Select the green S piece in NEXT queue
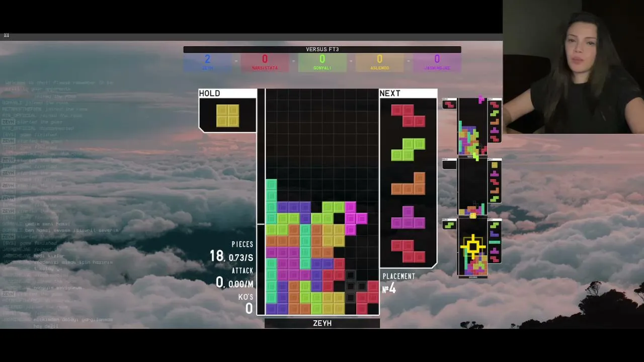Screen dimensions: 644x362 pos(408,149)
